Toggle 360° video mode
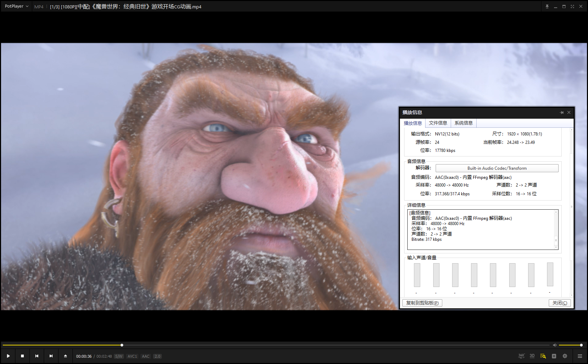Screen dimensions: 588x364 click(521, 356)
